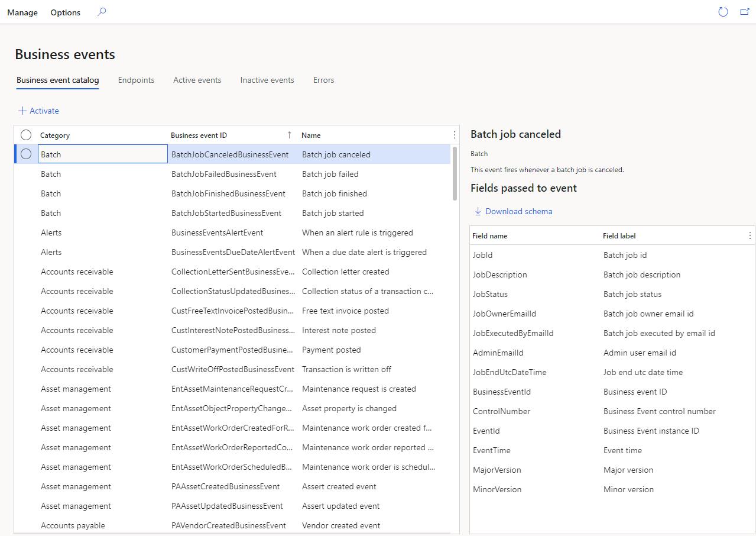Click the plus icon next to Activate
Screen dimensions: 756x536
click(x=22, y=111)
